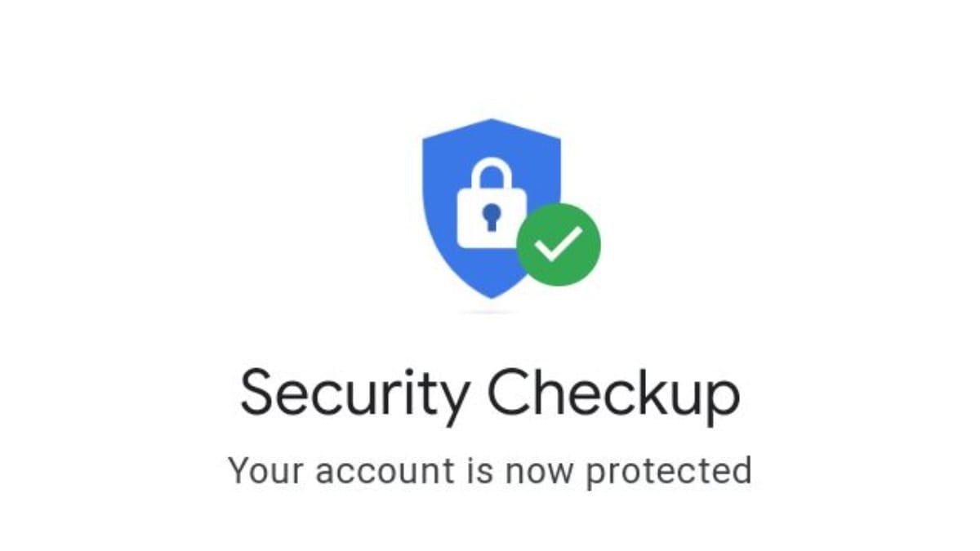
Task: Click the pointed bottom tip of the shield
Action: tap(490, 294)
